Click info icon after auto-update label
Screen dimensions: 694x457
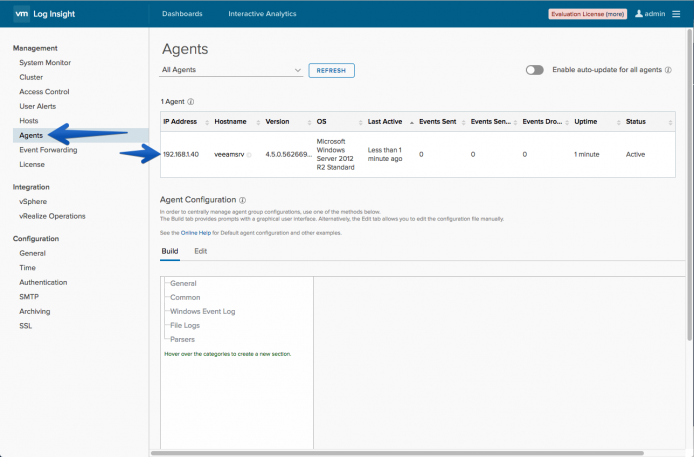[668, 70]
